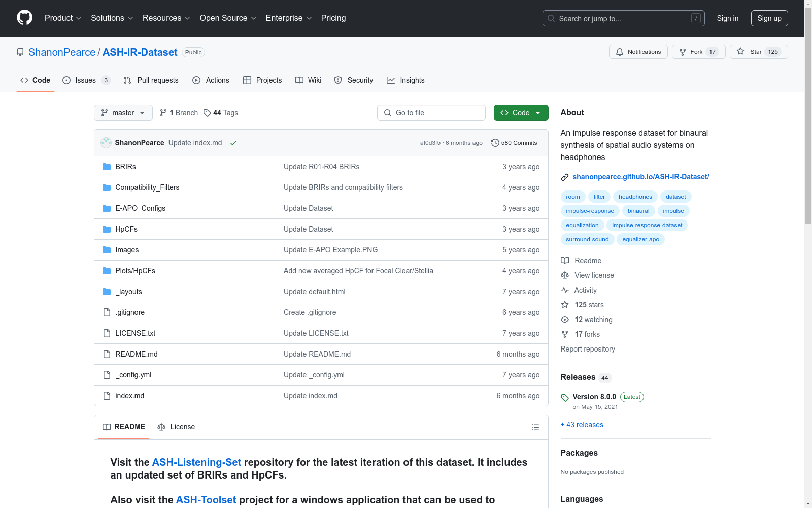View the 580 Commits history
Screen dimensions: 812x508
pos(514,143)
